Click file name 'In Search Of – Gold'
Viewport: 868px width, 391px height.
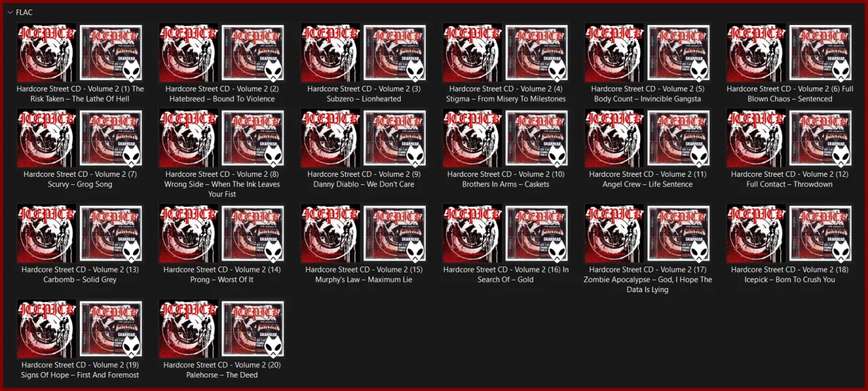(506, 274)
